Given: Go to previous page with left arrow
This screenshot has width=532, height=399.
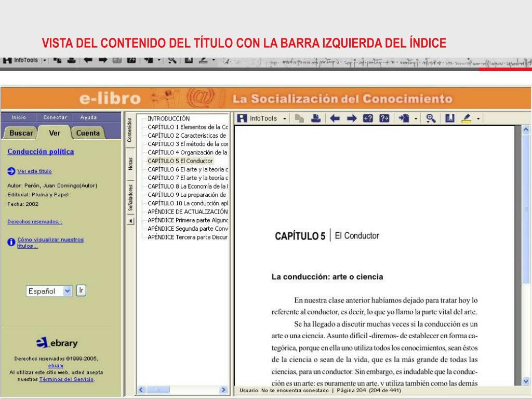Looking at the screenshot, I should 336,118.
